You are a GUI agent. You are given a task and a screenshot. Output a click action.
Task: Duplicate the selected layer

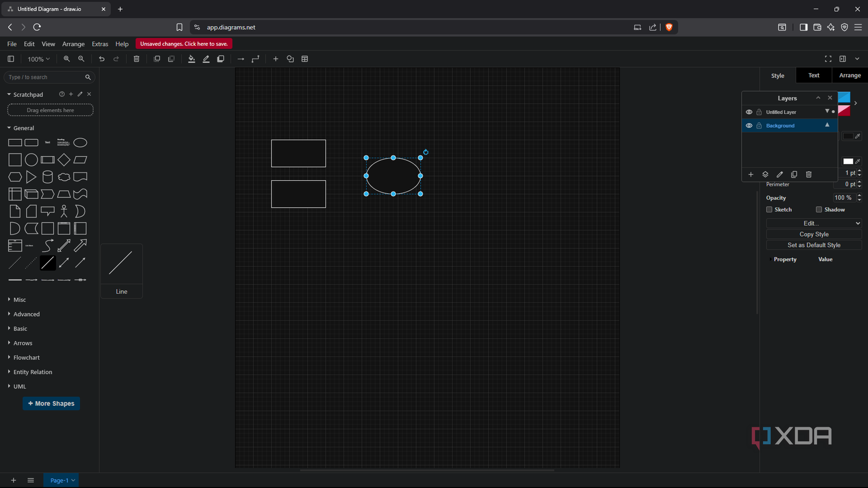(794, 175)
